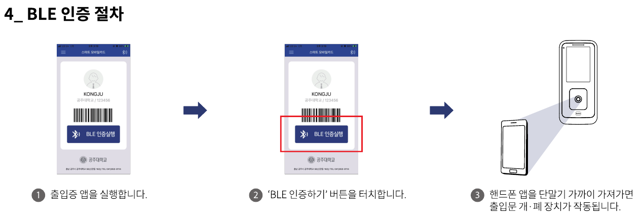
Task: Tap Bluetooth header icon in step 2 phone screen
Action: point(353,52)
